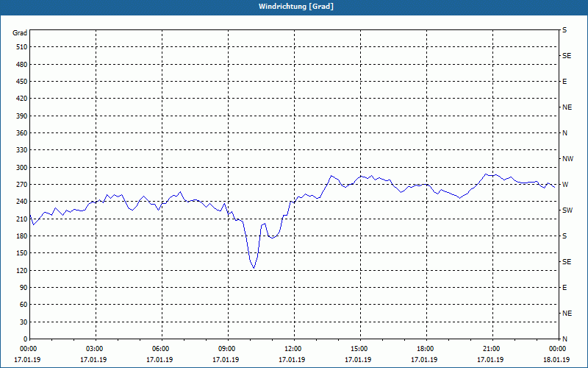The height and width of the screenshot is (368, 588).
Task: Click the NW compass label
Action: (567, 159)
